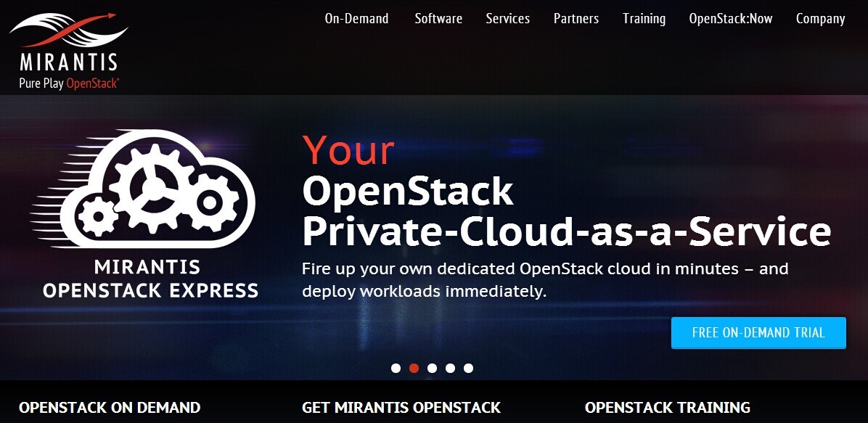Open the Software menu
Viewport: 868px width, 423px height.
coord(438,19)
